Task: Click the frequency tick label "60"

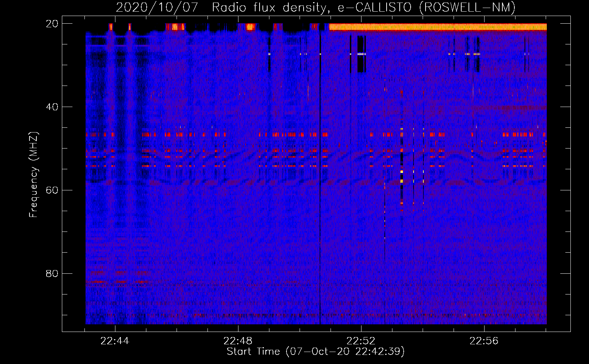Action: [x=52, y=190]
